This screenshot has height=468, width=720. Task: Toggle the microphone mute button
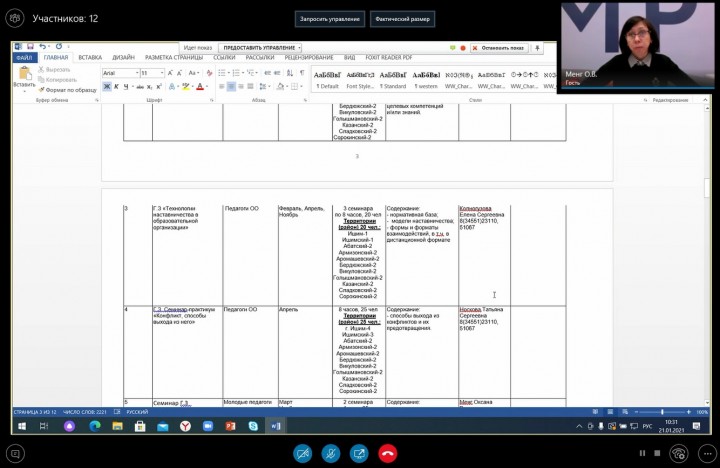tap(330, 453)
